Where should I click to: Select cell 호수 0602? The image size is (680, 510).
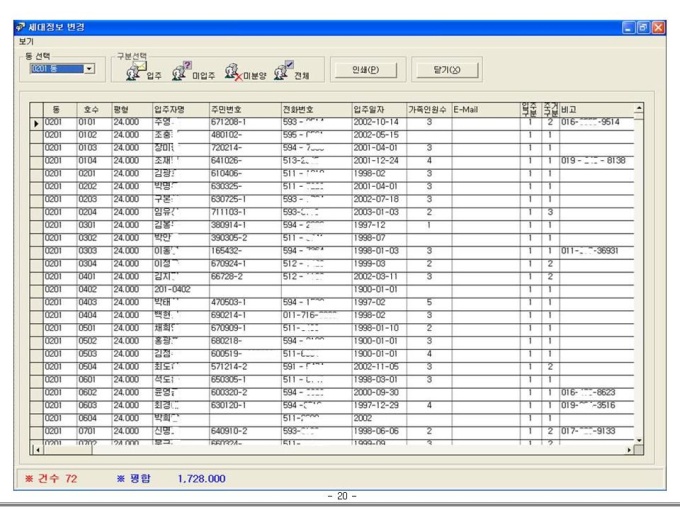95,393
